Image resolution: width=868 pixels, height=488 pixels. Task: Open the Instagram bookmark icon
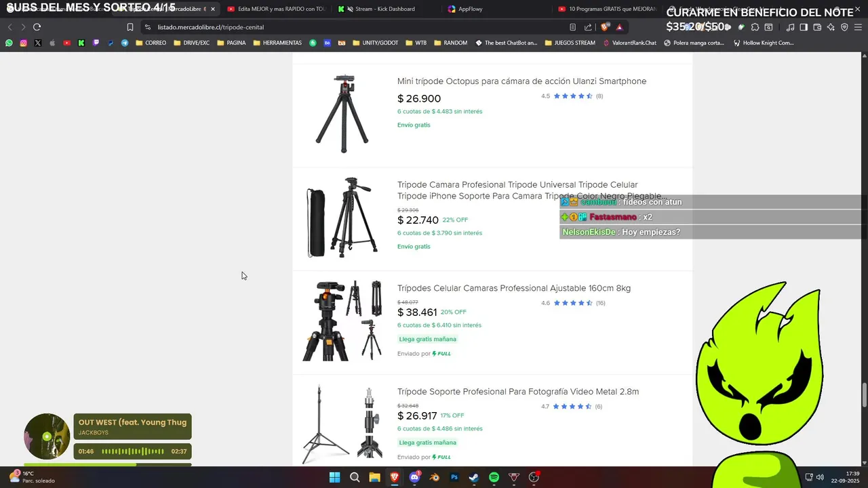[x=23, y=43]
